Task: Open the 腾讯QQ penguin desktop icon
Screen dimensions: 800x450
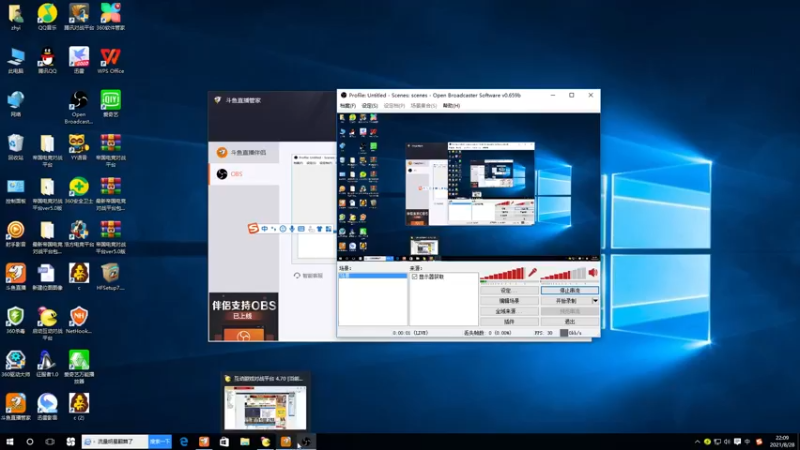Action: 47,60
